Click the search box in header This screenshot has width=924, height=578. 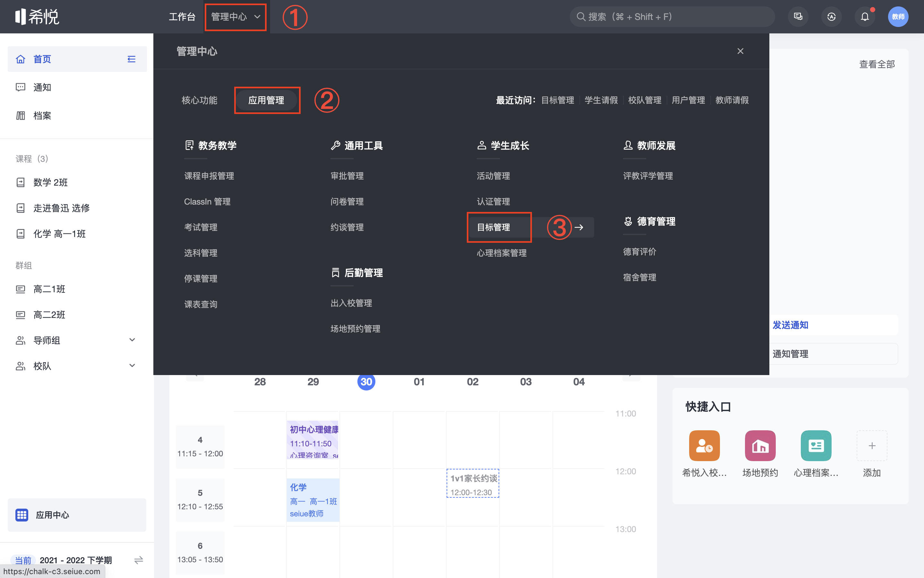672,16
